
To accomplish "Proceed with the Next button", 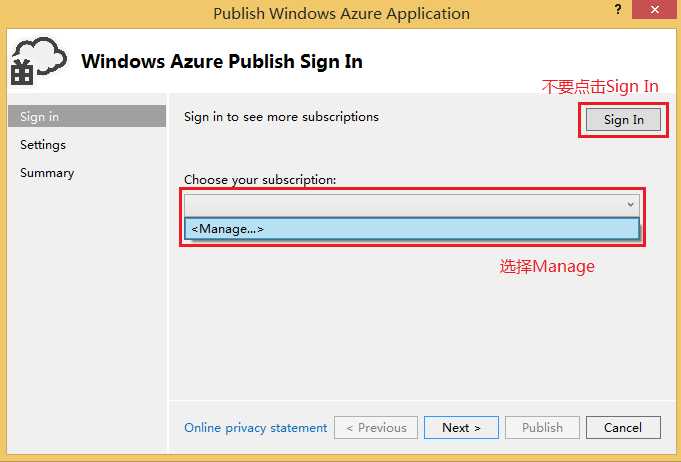I will pos(461,428).
